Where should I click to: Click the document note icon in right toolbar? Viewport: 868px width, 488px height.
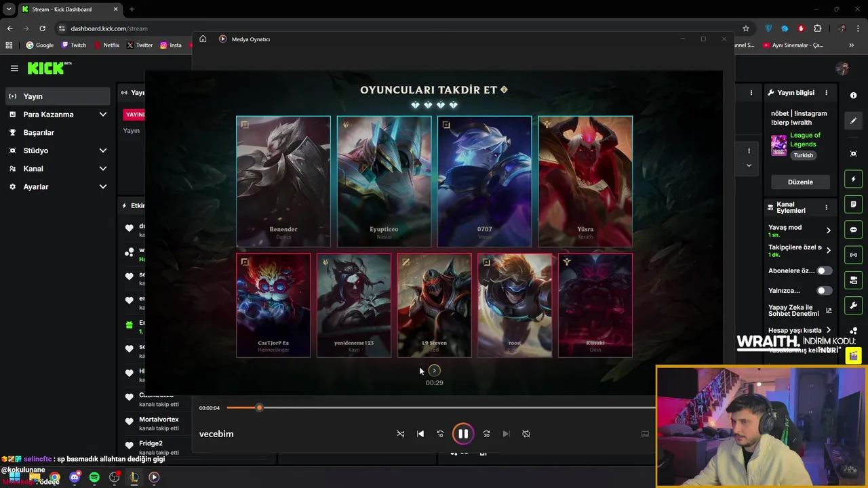pos(854,204)
